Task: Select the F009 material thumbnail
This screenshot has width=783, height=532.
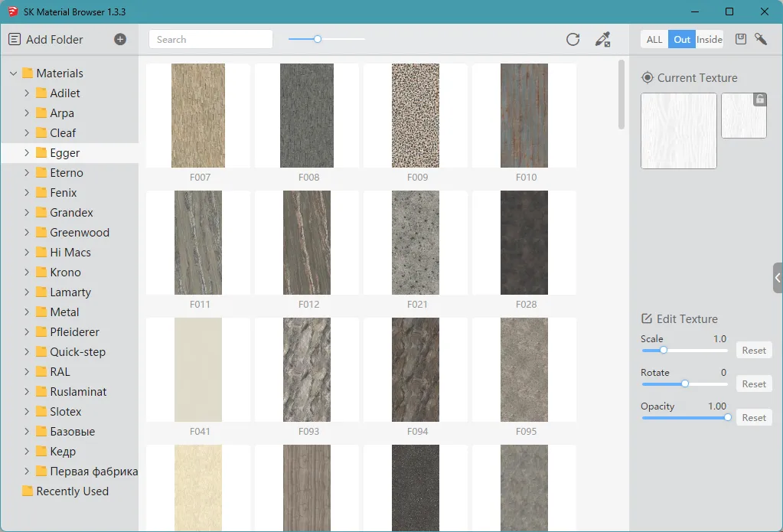Action: click(x=416, y=116)
